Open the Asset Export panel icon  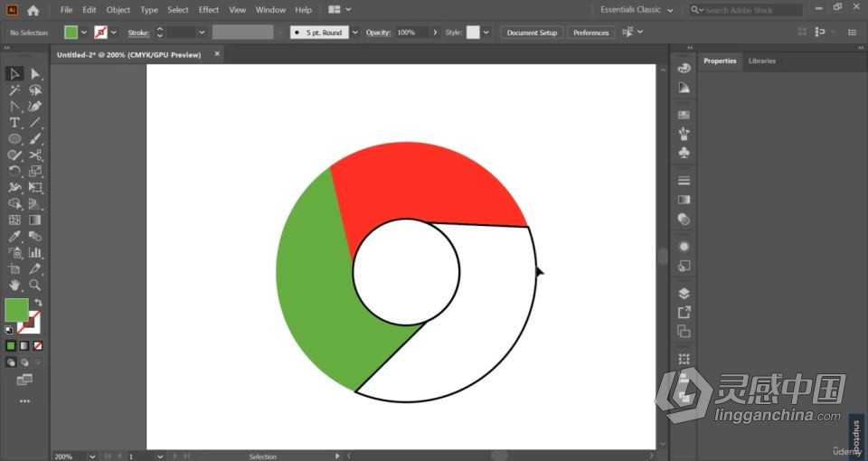(x=684, y=312)
